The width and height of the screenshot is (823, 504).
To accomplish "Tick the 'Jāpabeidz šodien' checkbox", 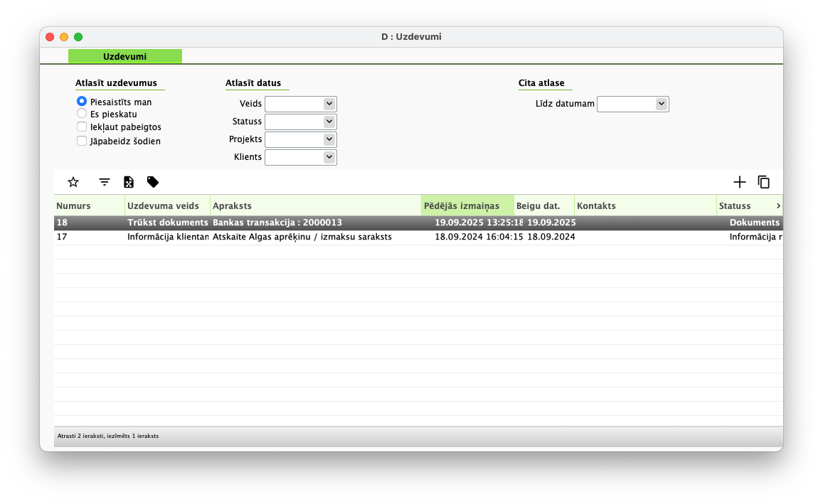I will point(82,141).
